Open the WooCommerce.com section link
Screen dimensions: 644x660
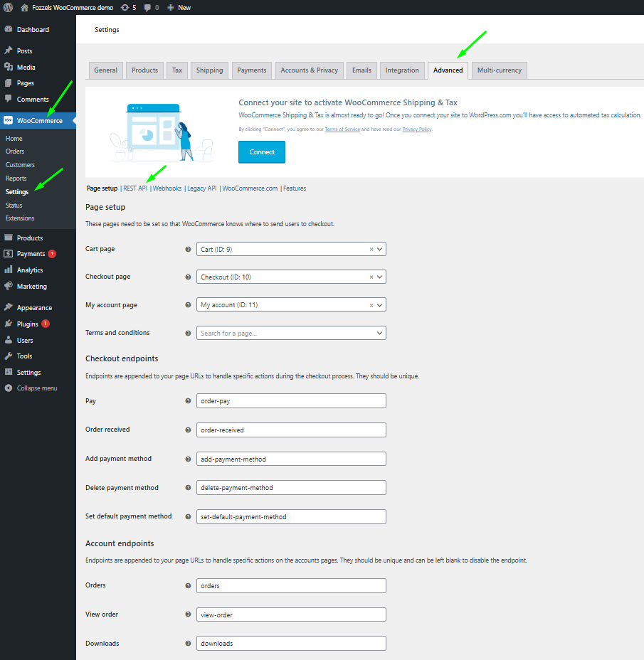(x=250, y=188)
